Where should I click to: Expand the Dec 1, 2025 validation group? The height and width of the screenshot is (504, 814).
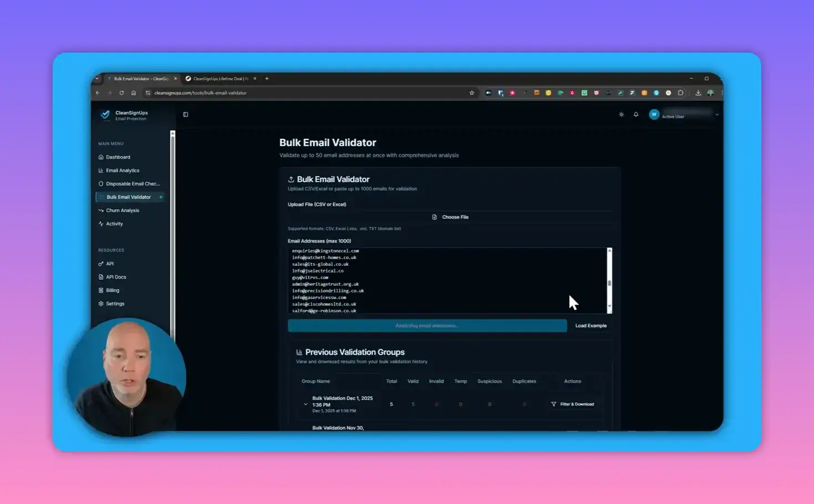coord(306,404)
